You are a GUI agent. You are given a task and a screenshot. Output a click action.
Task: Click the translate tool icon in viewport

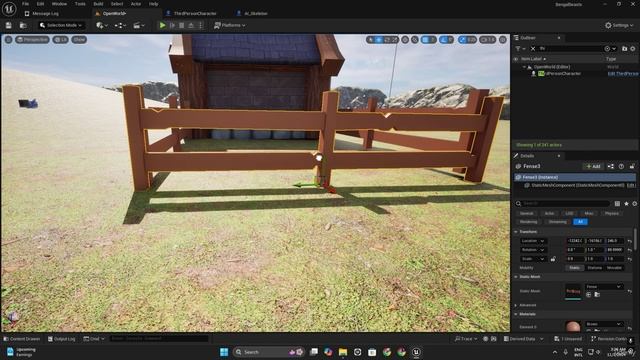[379, 40]
